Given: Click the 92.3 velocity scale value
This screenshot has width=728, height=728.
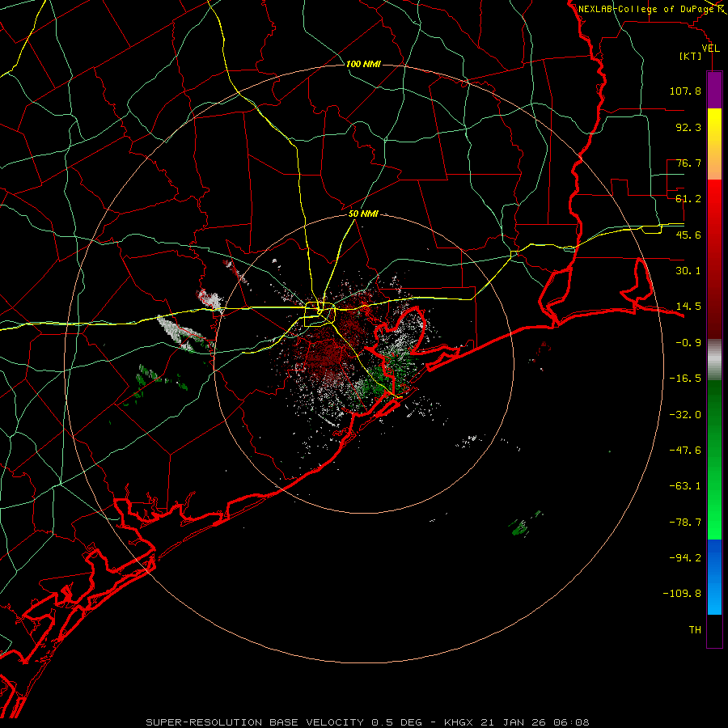Looking at the screenshot, I should [688, 127].
